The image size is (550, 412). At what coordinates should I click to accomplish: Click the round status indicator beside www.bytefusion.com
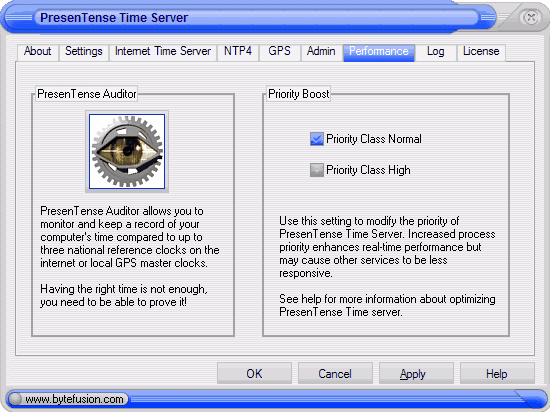pyautogui.click(x=15, y=399)
